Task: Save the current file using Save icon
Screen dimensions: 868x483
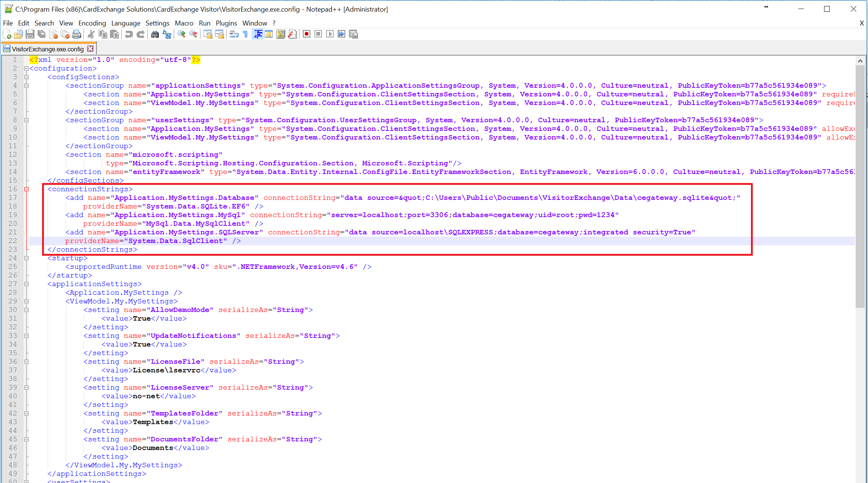Action: click(x=30, y=34)
